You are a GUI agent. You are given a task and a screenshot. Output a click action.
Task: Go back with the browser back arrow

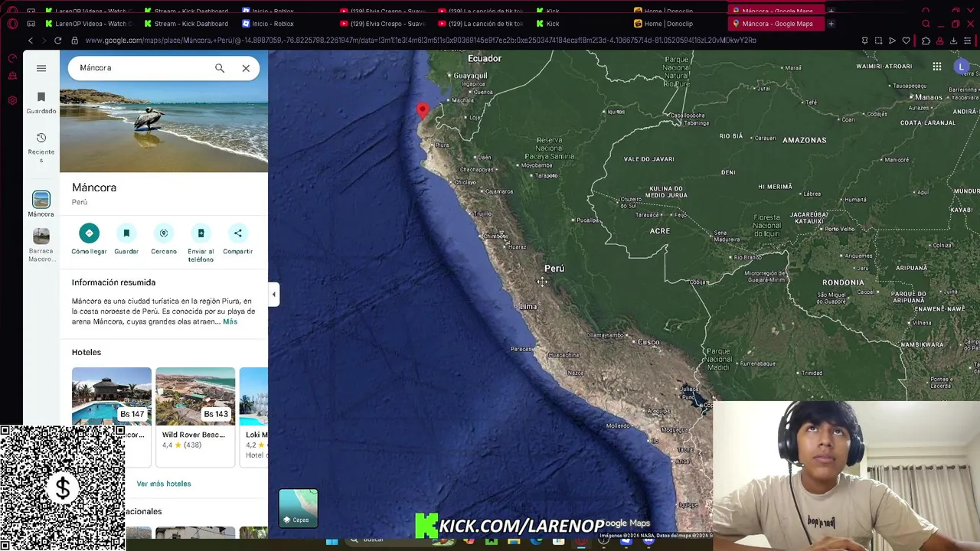point(31,41)
